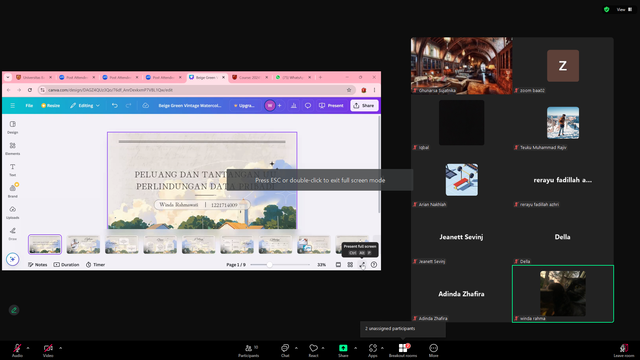Select the eighth slide thumbnail in filmstrip
Viewport: 640px width, 360px height.
click(x=313, y=244)
